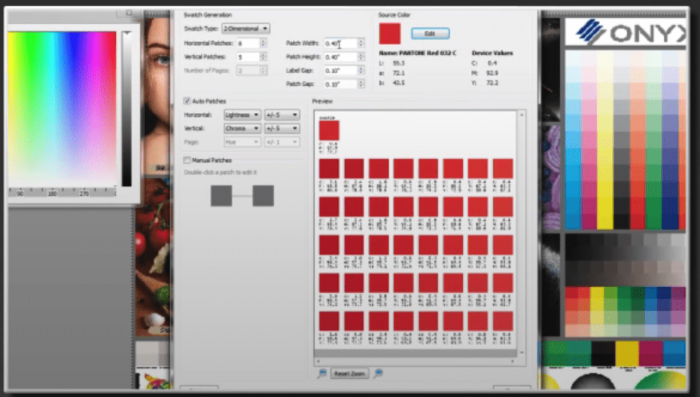700x397 pixels.
Task: Click the zoom in magnifier right of Reset Zoom
Action: coord(378,373)
